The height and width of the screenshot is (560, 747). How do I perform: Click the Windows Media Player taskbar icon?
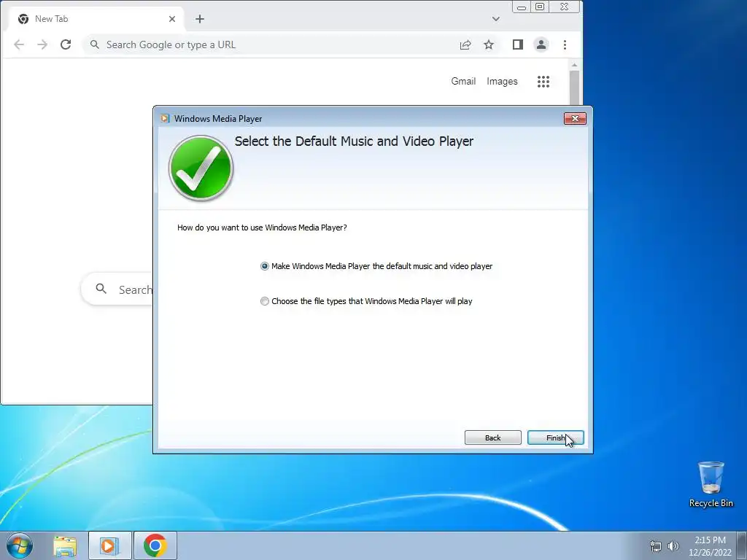(109, 545)
